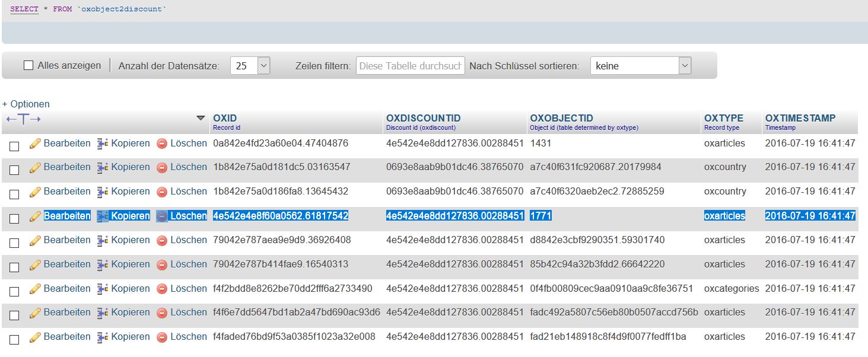Click copy icon in row f4faded76bd9f53a0385f1023a32e008
The width and height of the screenshot is (868, 357).
103,337
